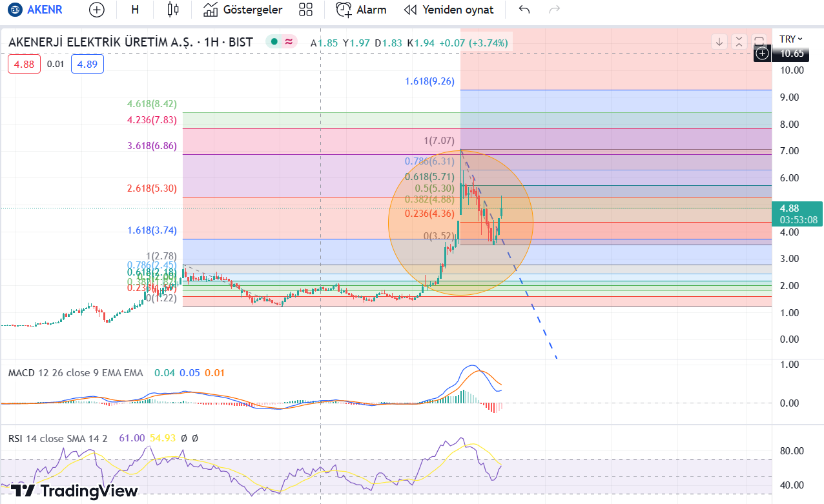Click the 0(3.52) retracement label
The image size is (824, 504).
point(439,236)
